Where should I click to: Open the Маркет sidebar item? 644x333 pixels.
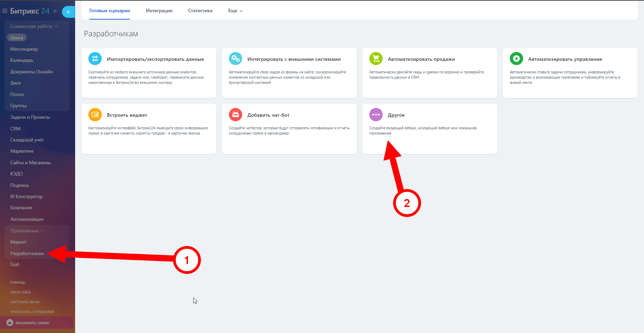pyautogui.click(x=18, y=242)
